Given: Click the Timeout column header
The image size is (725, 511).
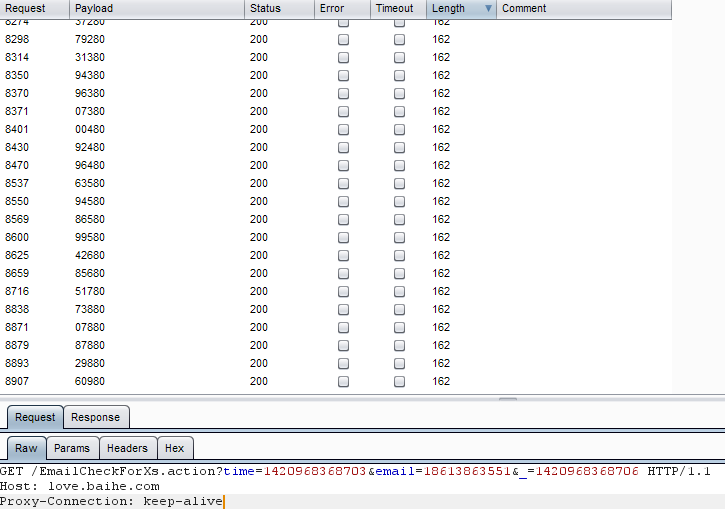Looking at the screenshot, I should coord(398,9).
